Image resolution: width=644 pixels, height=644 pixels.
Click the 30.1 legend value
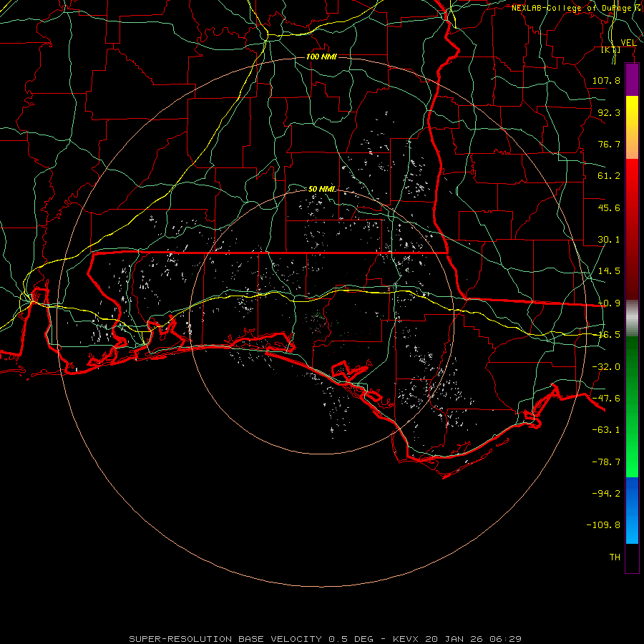[609, 240]
